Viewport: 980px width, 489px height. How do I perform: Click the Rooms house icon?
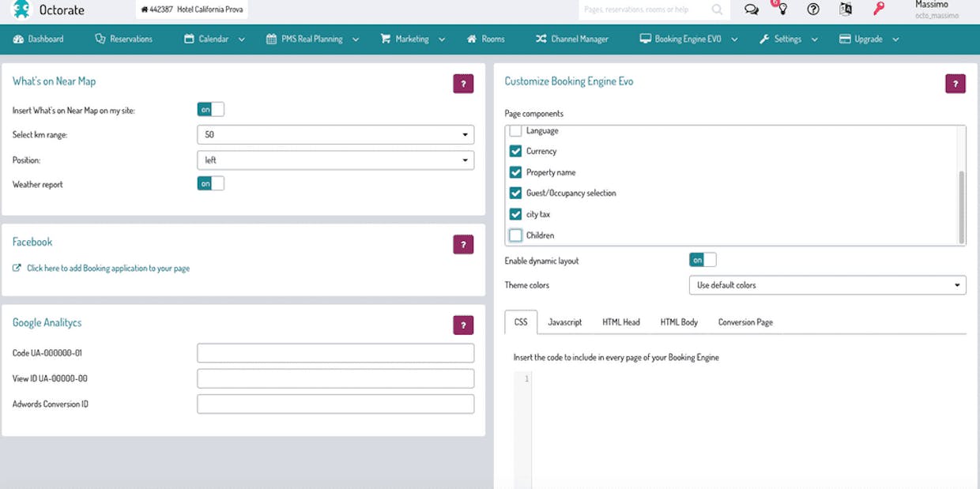(x=472, y=39)
